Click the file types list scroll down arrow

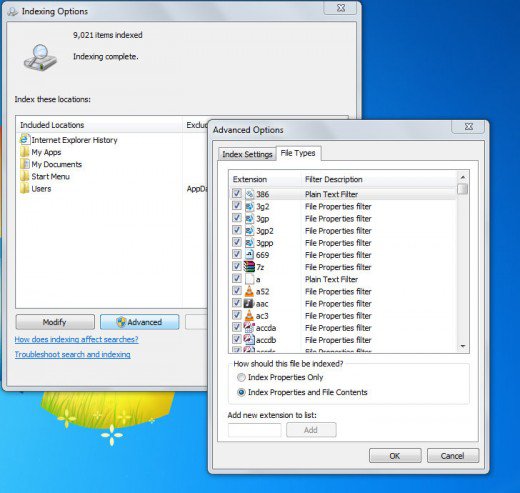point(463,346)
